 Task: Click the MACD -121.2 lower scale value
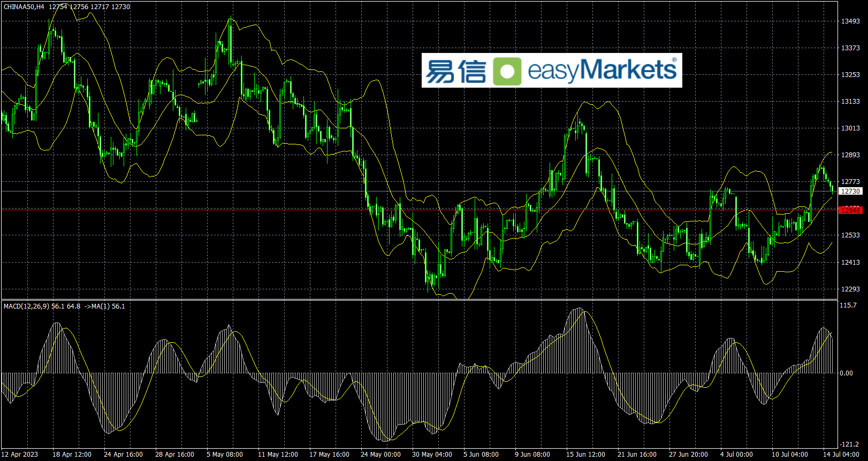(x=849, y=444)
